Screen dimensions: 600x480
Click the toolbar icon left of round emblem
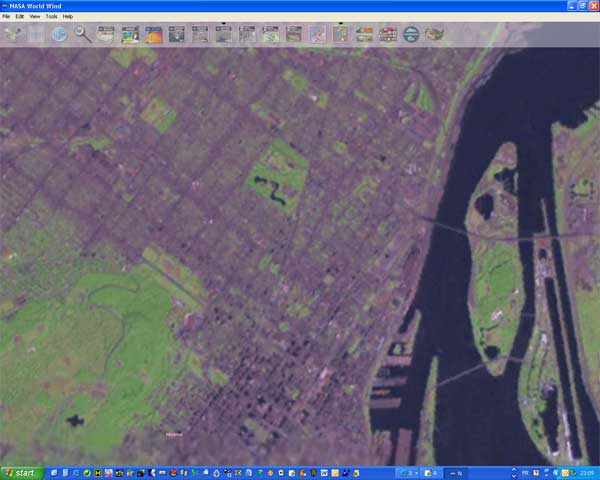(387, 35)
